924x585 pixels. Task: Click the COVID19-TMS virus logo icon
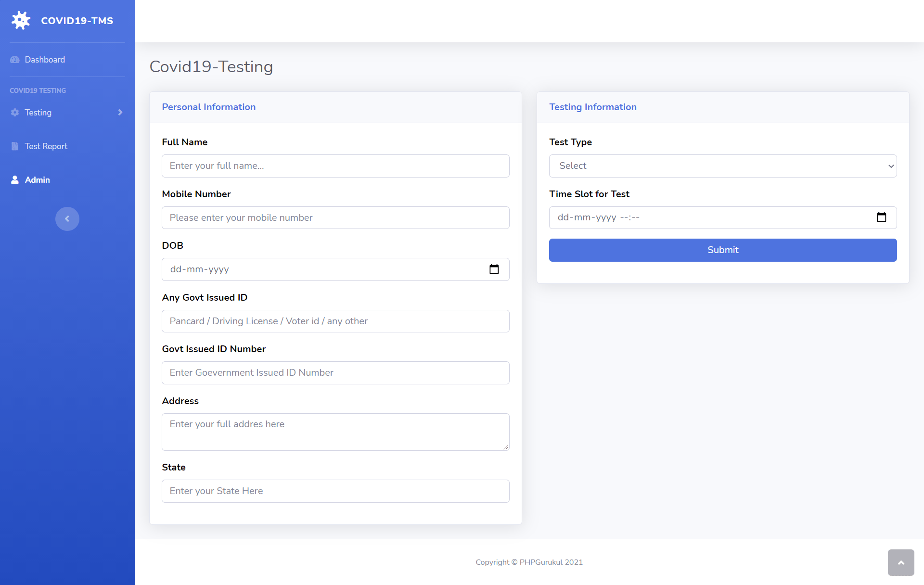tap(21, 20)
